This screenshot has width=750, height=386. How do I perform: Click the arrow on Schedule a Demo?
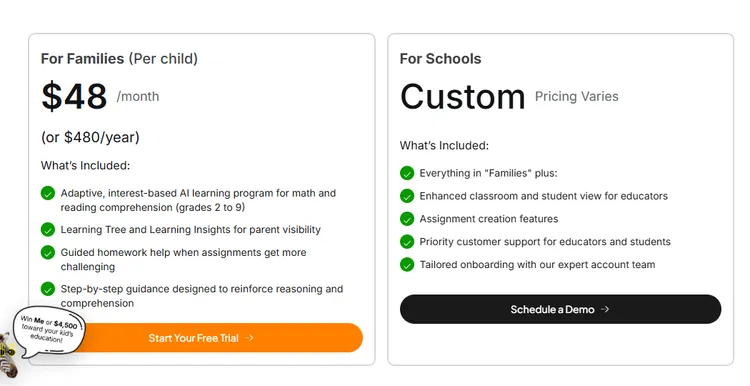tap(605, 309)
